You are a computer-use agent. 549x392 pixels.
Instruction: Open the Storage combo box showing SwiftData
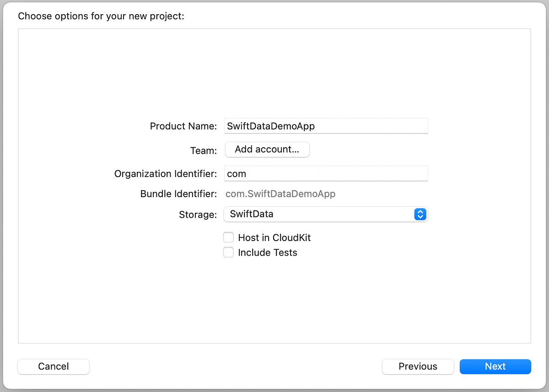[x=326, y=214]
